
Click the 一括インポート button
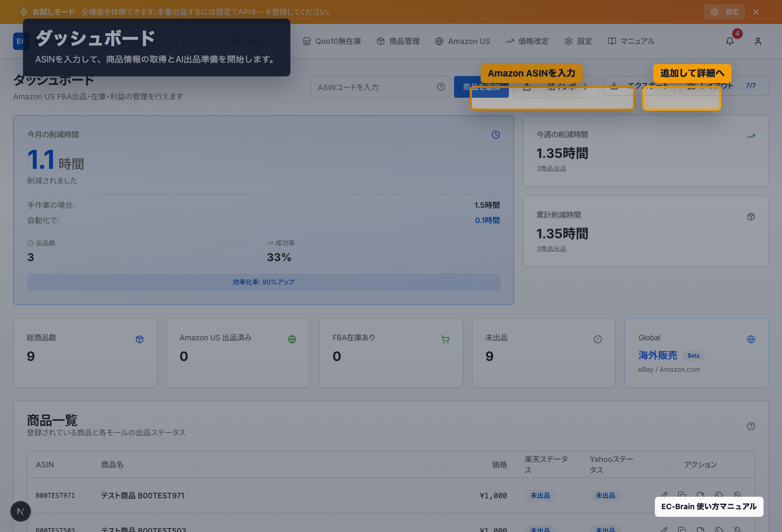click(556, 87)
